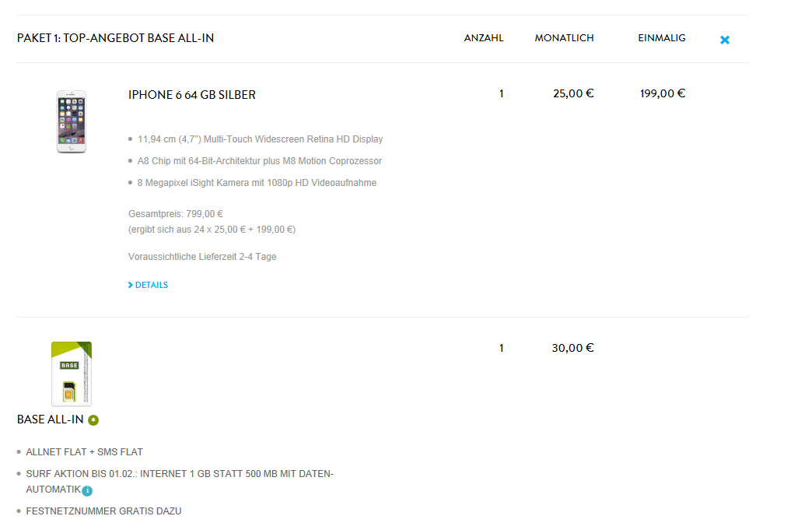This screenshot has height=523, width=812.
Task: Click the BASE SIM card image
Action: point(72,374)
